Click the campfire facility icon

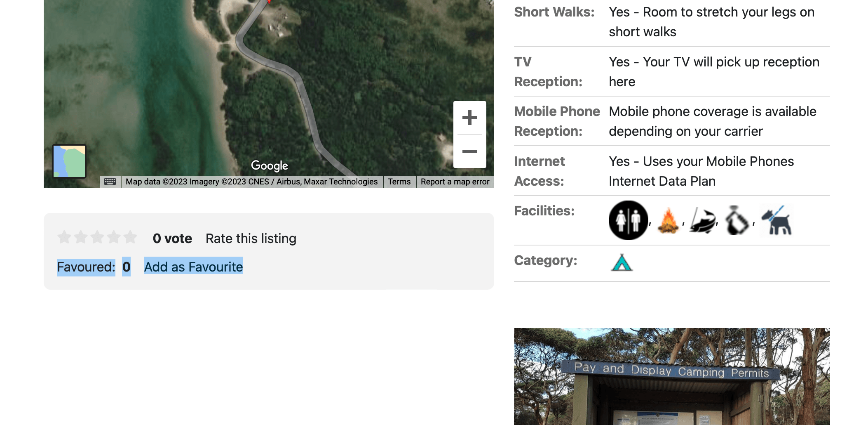click(668, 221)
